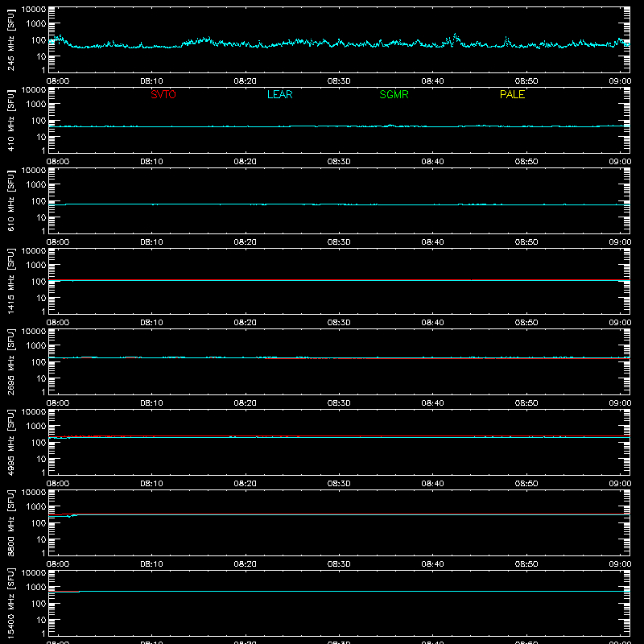Click the 08:10 tick label of 245 MHz plot
Image resolution: width=644 pixels, height=644 pixels.
(151, 81)
